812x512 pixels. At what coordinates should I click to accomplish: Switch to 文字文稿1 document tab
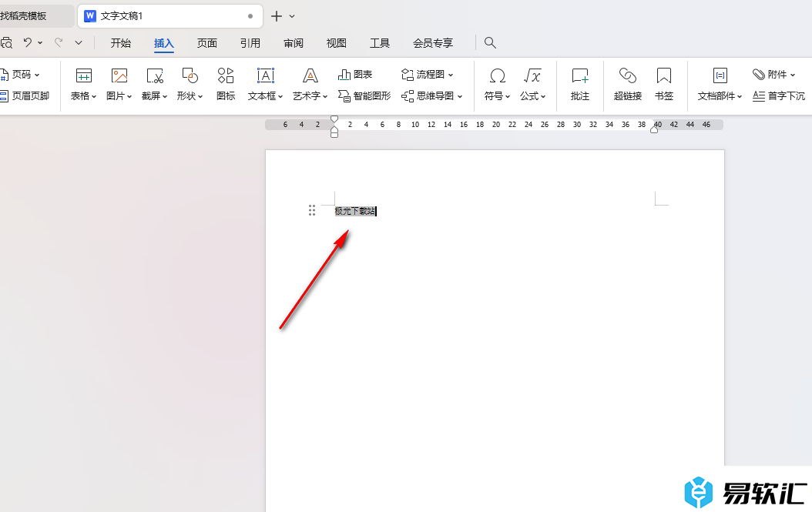pyautogui.click(x=169, y=16)
